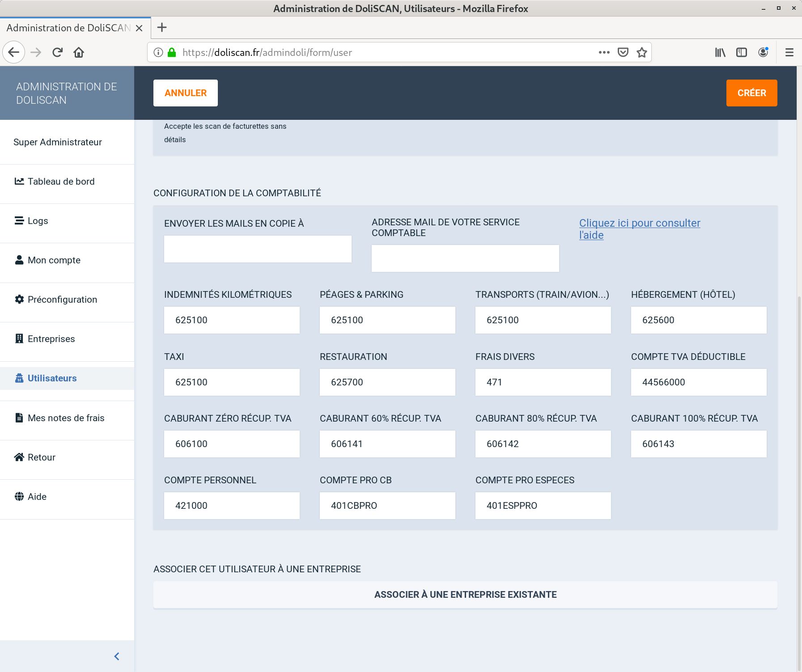This screenshot has height=672, width=802.
Task: Click the Préconfiguration gear icon
Action: tap(19, 299)
